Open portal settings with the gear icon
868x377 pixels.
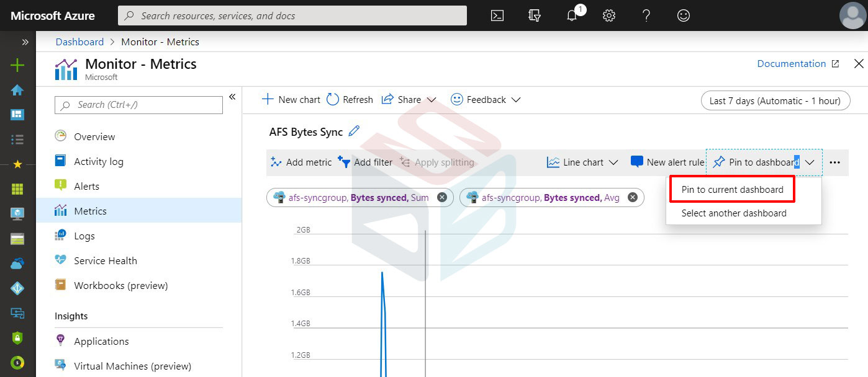[x=609, y=16]
